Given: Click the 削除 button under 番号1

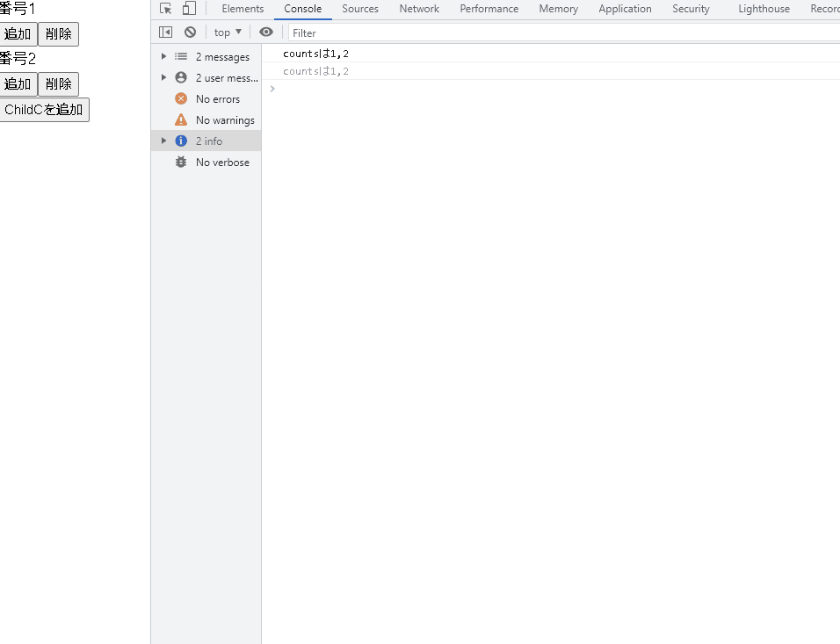Looking at the screenshot, I should click(58, 34).
